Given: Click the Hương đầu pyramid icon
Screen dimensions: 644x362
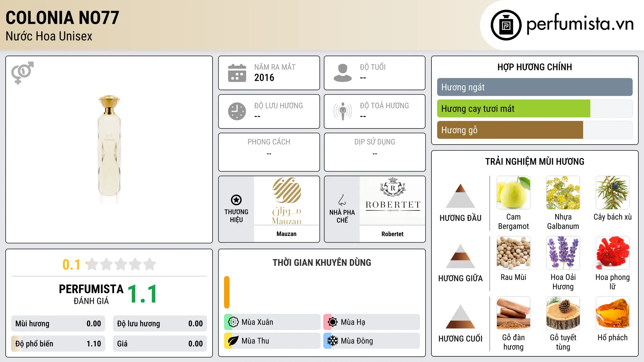Looking at the screenshot, I should pos(460,196).
